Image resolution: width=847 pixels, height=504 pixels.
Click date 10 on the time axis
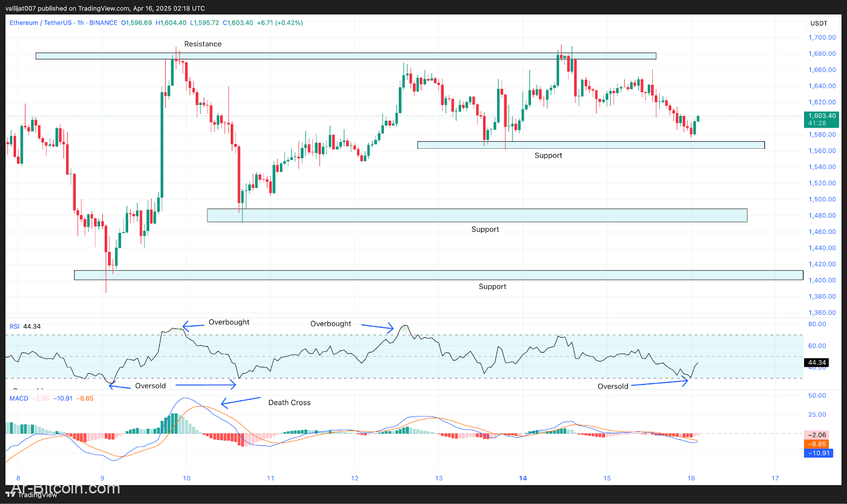pyautogui.click(x=187, y=478)
